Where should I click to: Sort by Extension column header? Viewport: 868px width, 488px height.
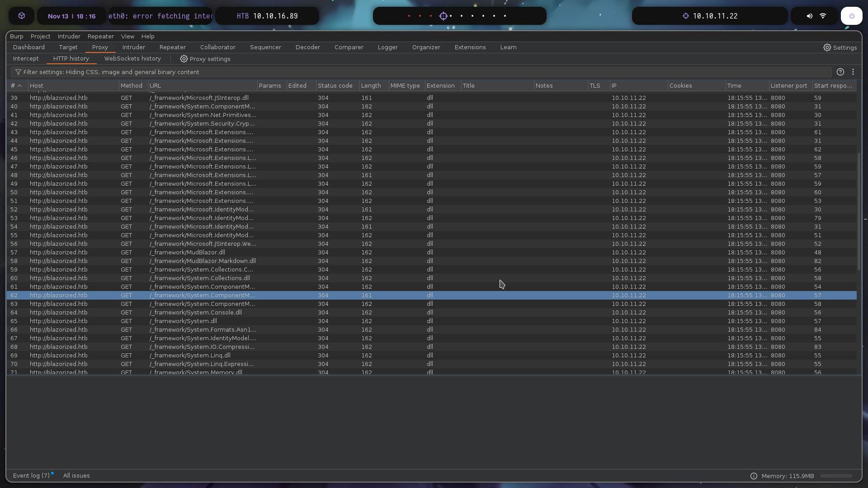tap(443, 85)
